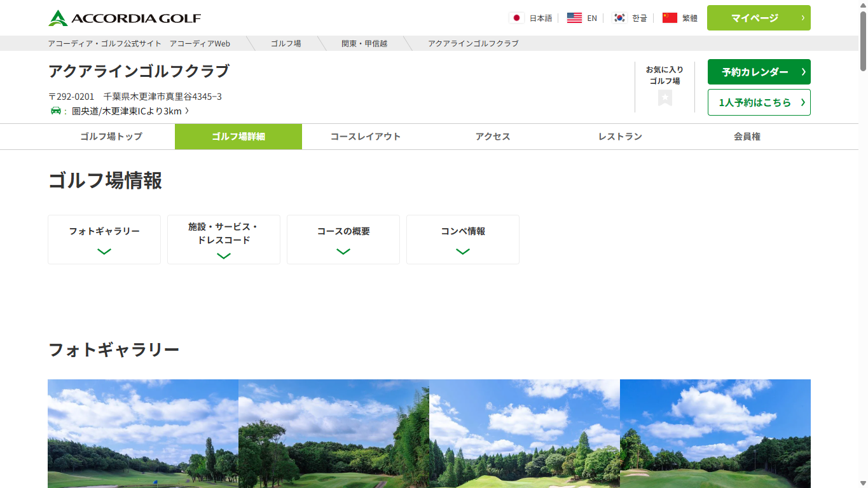Switch language to 日本語
Viewport: 868px width, 488px height.
pos(541,18)
